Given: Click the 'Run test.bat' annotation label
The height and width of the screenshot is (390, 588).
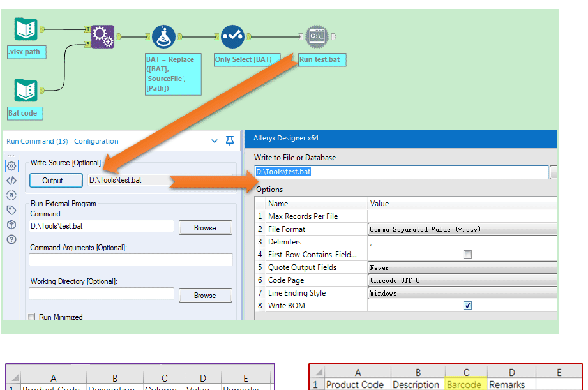Looking at the screenshot, I should coord(322,59).
